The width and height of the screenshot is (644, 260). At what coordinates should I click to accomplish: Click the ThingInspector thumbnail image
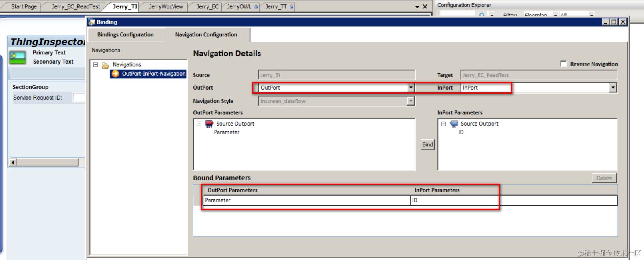click(x=18, y=58)
